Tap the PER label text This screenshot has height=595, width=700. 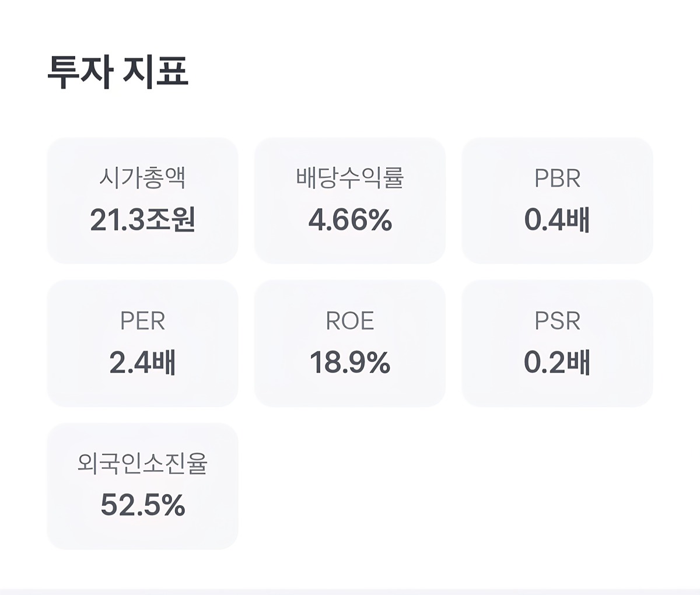(x=142, y=321)
